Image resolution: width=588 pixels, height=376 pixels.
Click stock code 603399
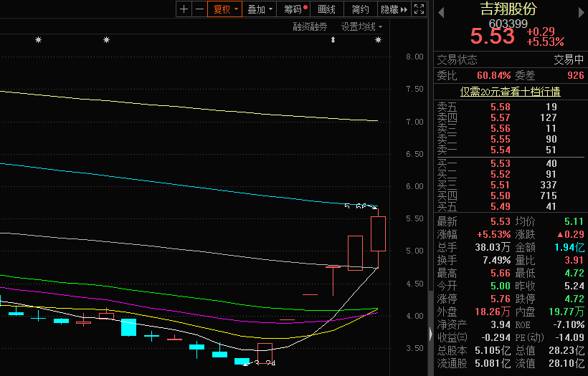(508, 24)
